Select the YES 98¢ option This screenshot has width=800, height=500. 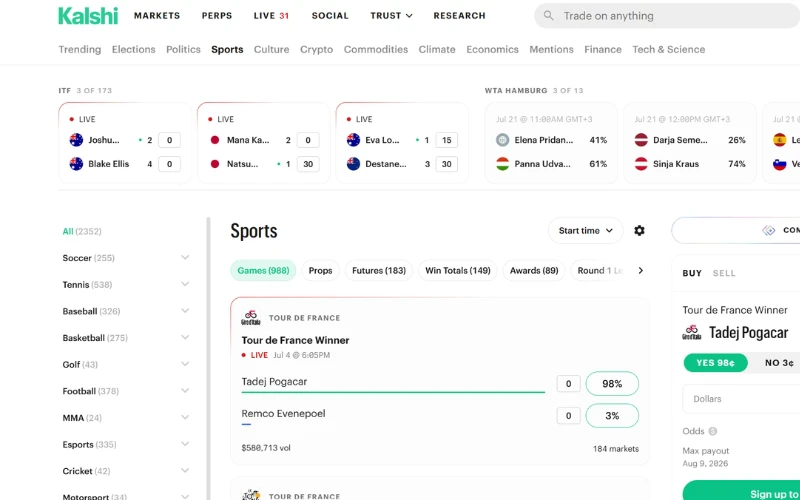(715, 363)
